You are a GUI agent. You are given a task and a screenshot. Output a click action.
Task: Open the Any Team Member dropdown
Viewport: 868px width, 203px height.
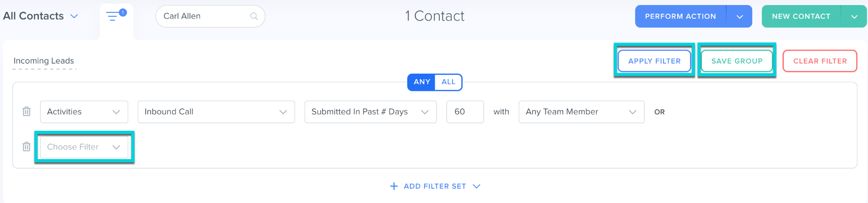tap(581, 112)
